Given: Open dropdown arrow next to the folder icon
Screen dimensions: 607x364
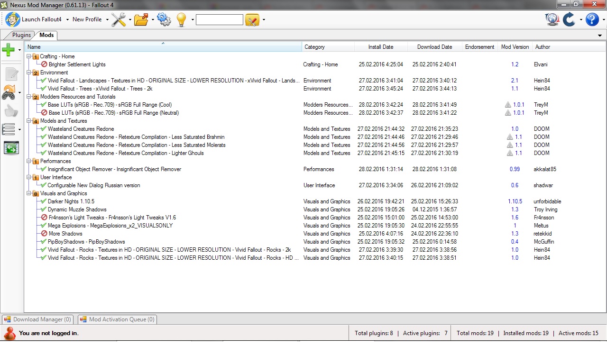Looking at the screenshot, I should 153,20.
